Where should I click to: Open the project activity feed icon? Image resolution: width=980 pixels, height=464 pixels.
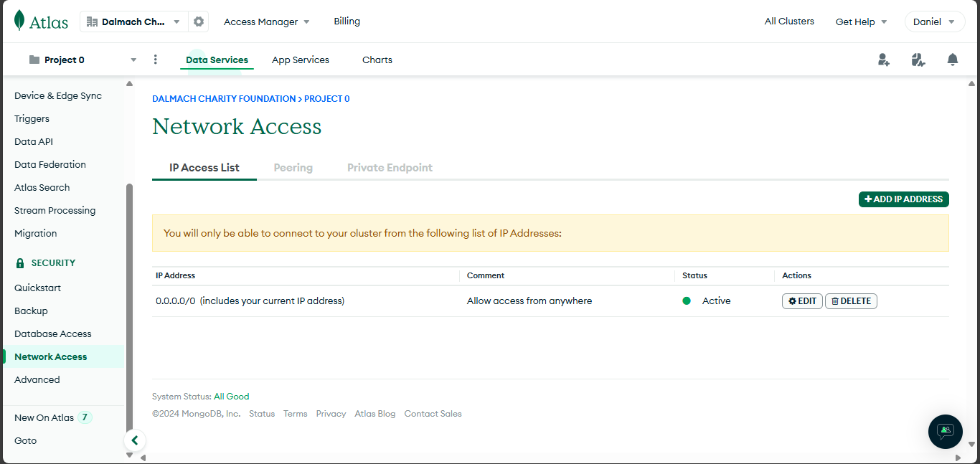click(918, 60)
